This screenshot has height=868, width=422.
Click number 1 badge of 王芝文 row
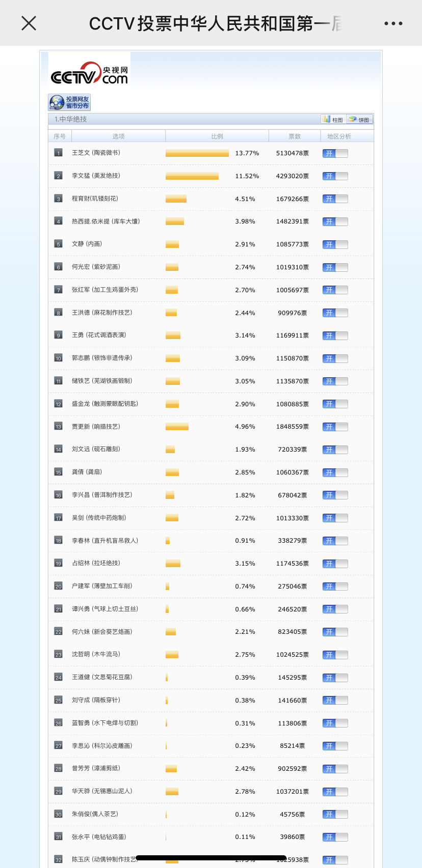click(59, 153)
